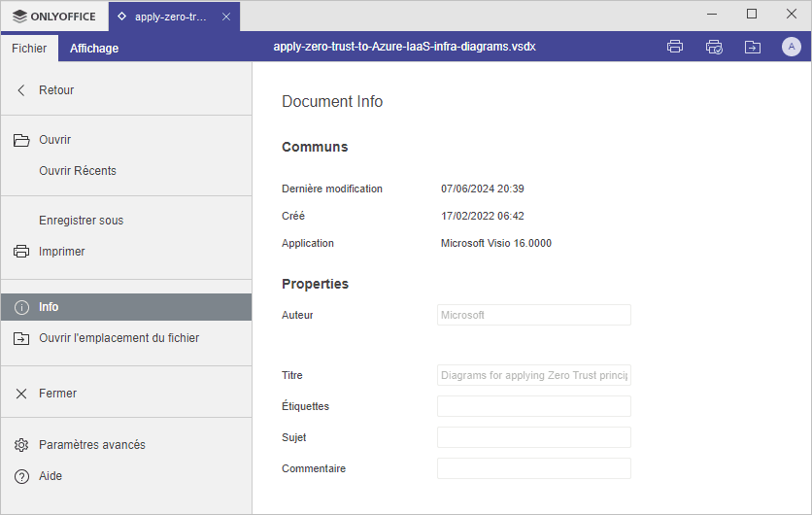The height and width of the screenshot is (515, 812).
Task: Click the folder icon next to Ouvrir
Action: [x=21, y=140]
